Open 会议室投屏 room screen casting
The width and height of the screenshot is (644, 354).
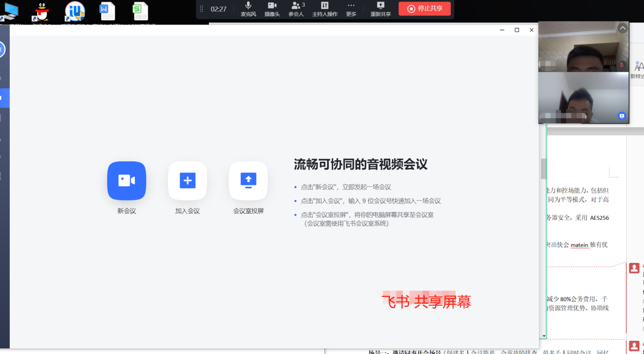(x=249, y=181)
